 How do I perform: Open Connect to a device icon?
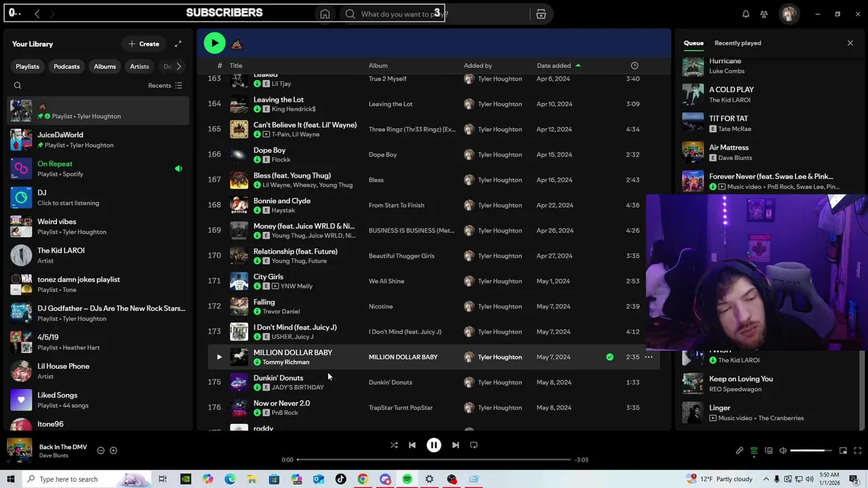click(x=768, y=451)
